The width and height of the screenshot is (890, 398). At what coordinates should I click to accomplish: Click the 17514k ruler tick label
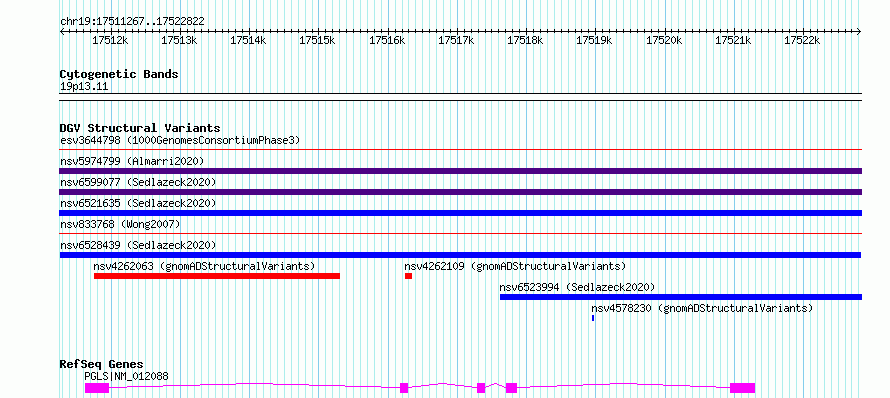[x=248, y=40]
